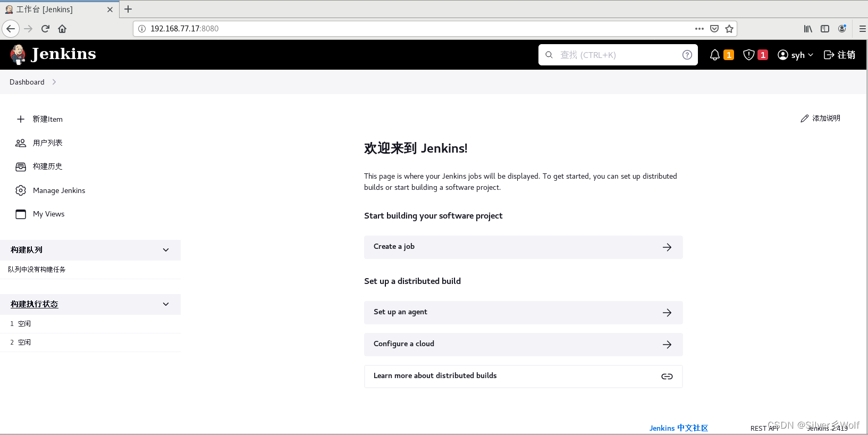Click the logout icon beside 注销

(x=829, y=55)
